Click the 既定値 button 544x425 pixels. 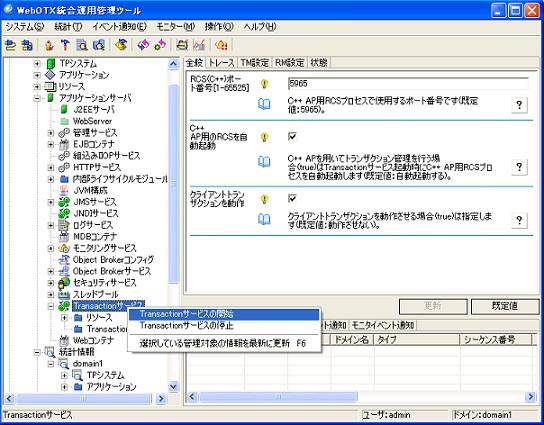pyautogui.click(x=505, y=306)
